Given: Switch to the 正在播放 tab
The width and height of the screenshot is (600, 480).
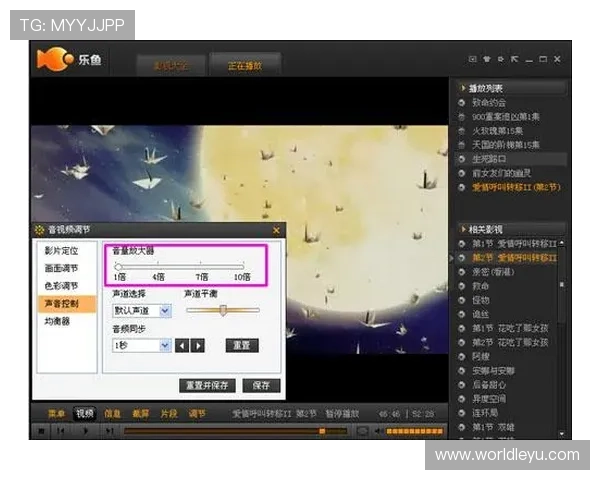Looking at the screenshot, I should point(244,66).
